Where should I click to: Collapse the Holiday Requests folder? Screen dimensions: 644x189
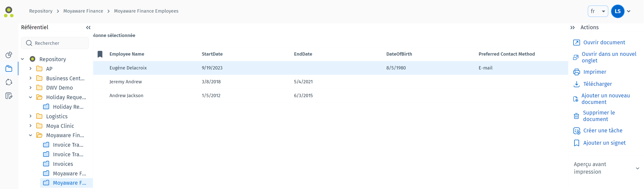(x=30, y=97)
